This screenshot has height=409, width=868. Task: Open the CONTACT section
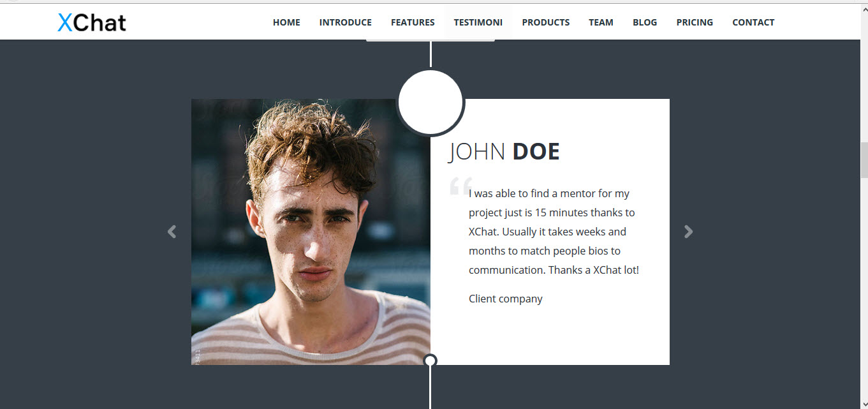click(x=753, y=22)
